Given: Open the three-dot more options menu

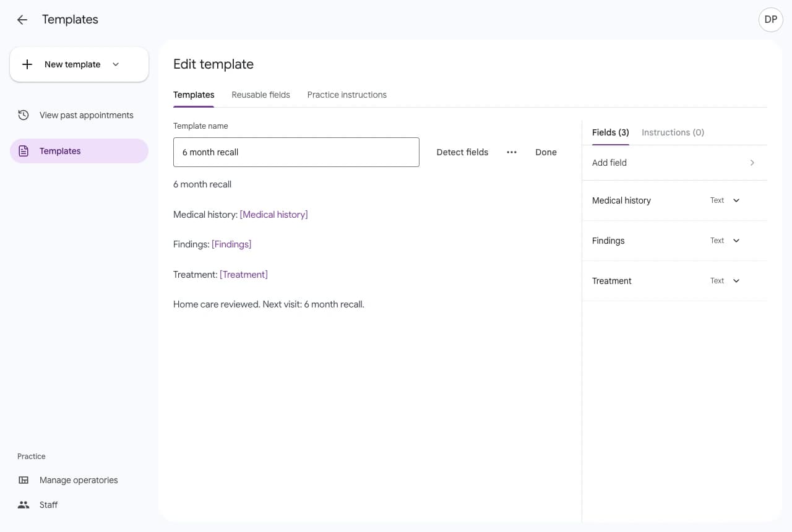Looking at the screenshot, I should [512, 152].
